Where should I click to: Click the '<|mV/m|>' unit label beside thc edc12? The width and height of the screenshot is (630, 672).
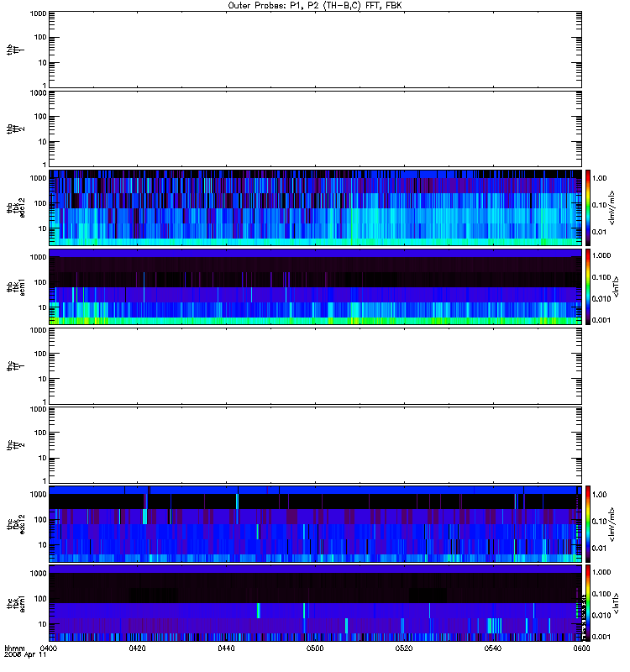(x=612, y=524)
